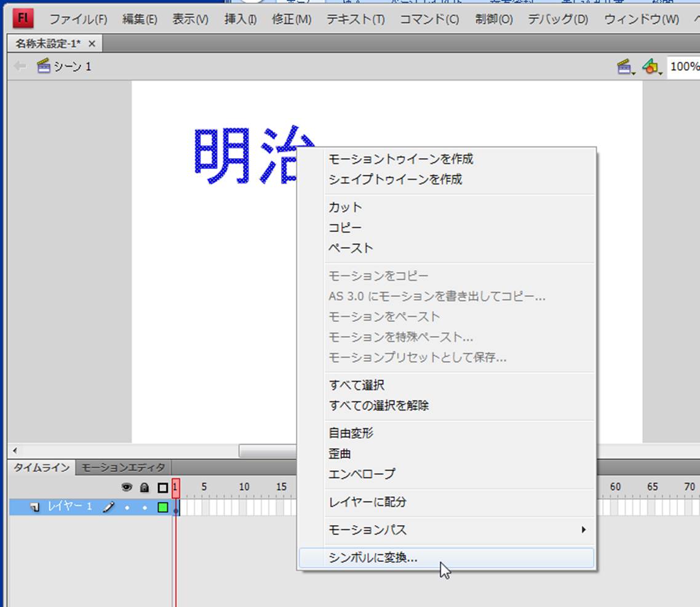Image resolution: width=700 pixels, height=607 pixels.
Task: Click the padlock icon in the timeline header
Action: (145, 487)
